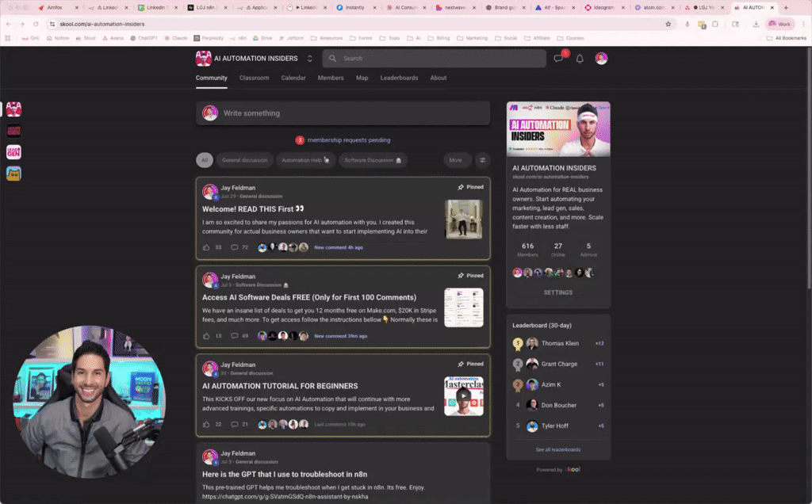Open the chat messages icon with notification badge
The width and height of the screenshot is (812, 504).
point(558,59)
